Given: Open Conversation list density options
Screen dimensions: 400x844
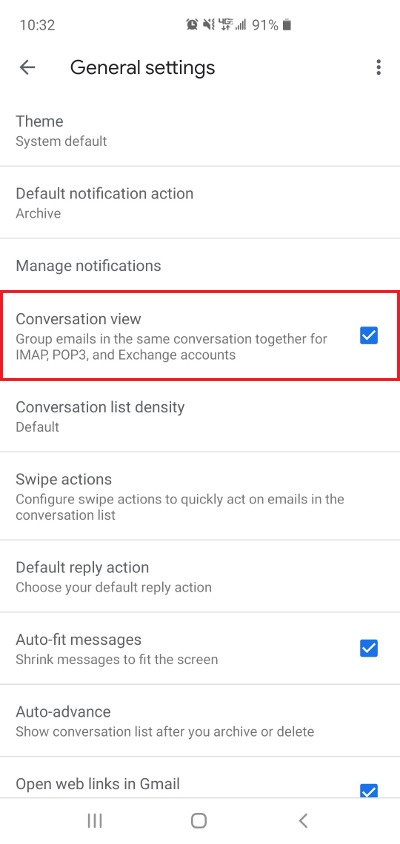Looking at the screenshot, I should (200, 416).
